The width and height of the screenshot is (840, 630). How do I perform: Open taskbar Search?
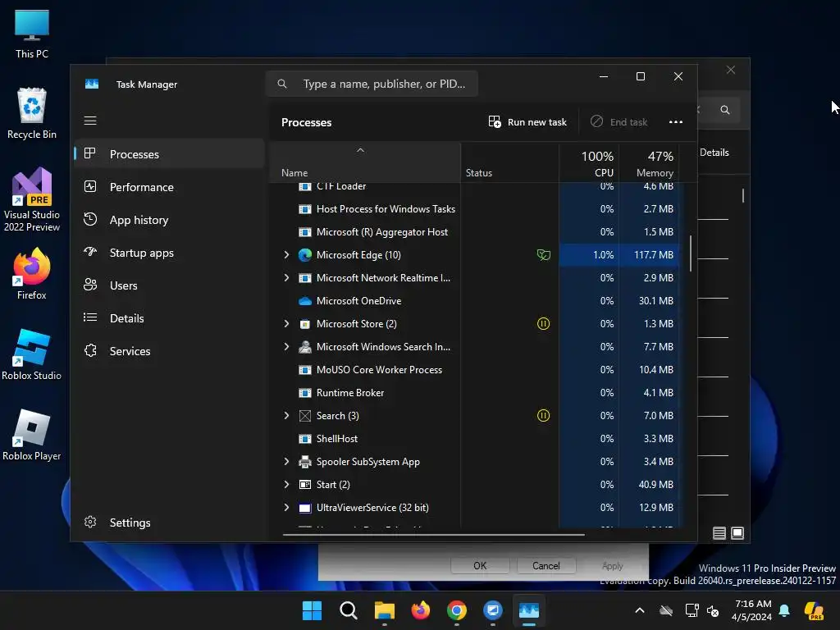coord(348,610)
